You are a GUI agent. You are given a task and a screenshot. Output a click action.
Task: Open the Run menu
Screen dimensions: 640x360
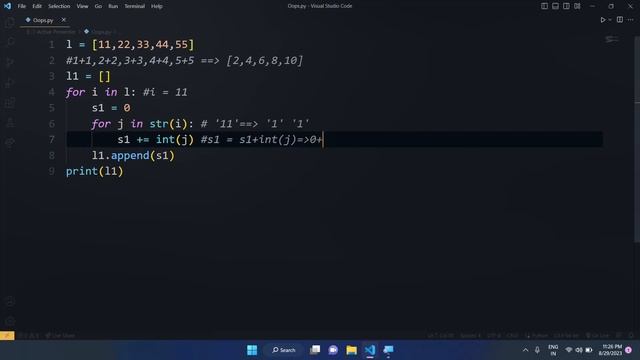coord(113,6)
